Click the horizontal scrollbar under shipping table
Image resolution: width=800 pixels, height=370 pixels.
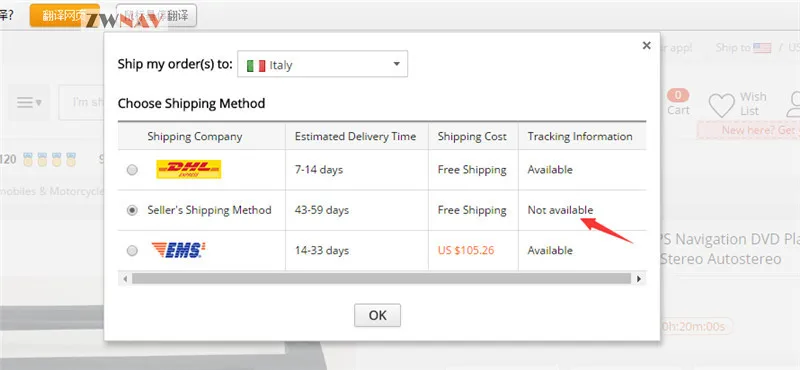pyautogui.click(x=381, y=279)
